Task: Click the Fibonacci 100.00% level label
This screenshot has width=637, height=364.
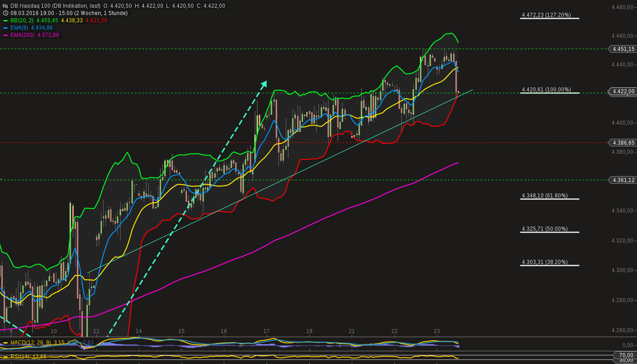Action: click(546, 90)
